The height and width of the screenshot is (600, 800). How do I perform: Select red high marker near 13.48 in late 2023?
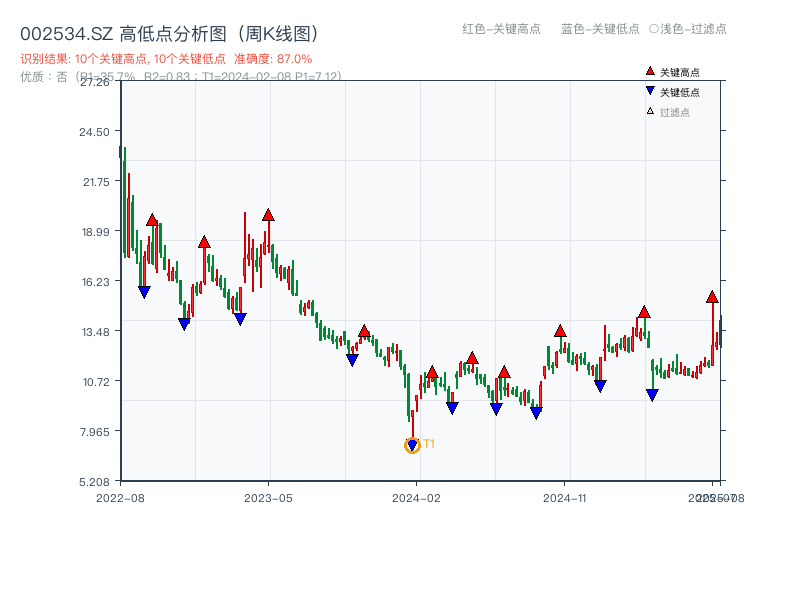tap(364, 331)
